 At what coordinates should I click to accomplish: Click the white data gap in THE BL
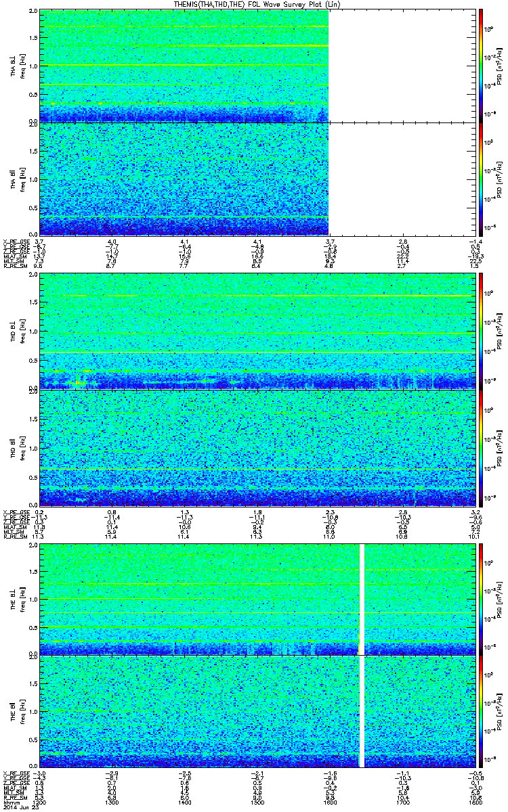(x=361, y=599)
